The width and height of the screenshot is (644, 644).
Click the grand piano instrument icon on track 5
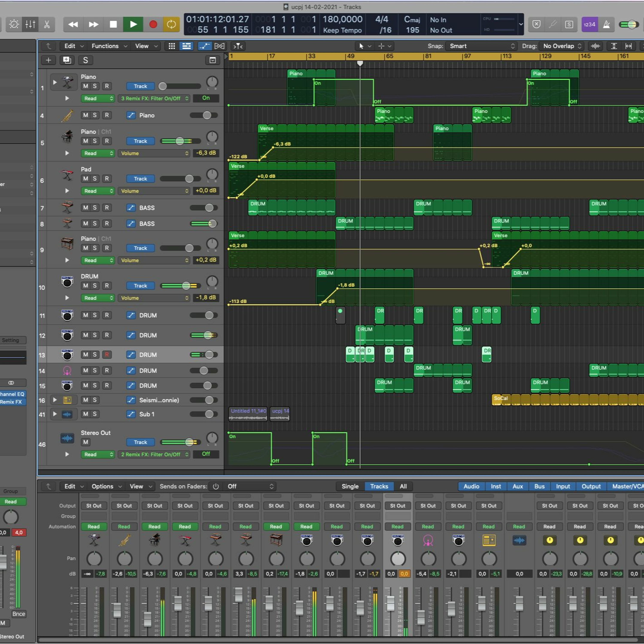(67, 136)
